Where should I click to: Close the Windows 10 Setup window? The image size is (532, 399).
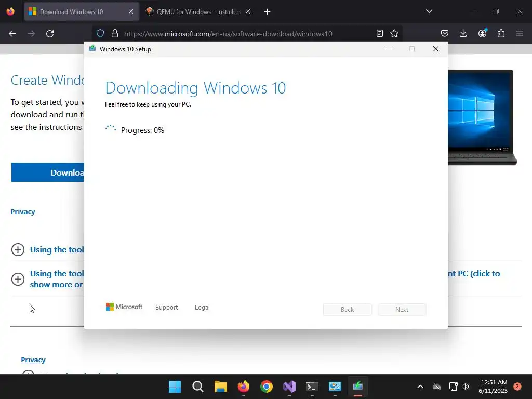436,49
